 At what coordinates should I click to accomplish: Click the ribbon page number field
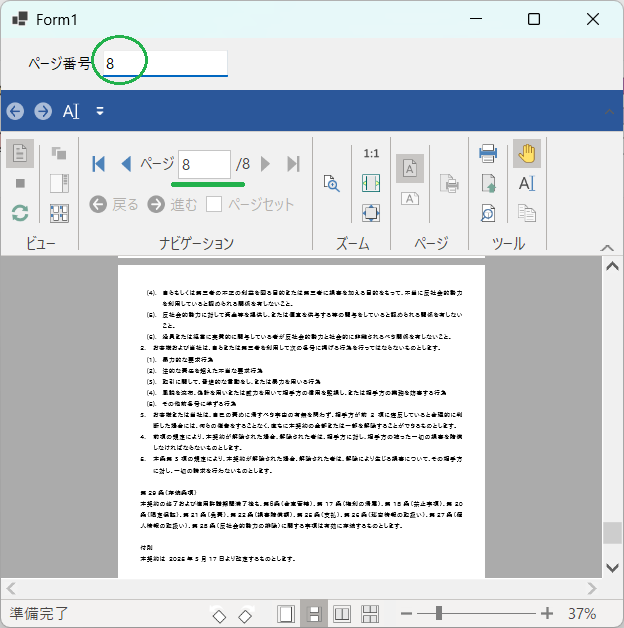204,164
